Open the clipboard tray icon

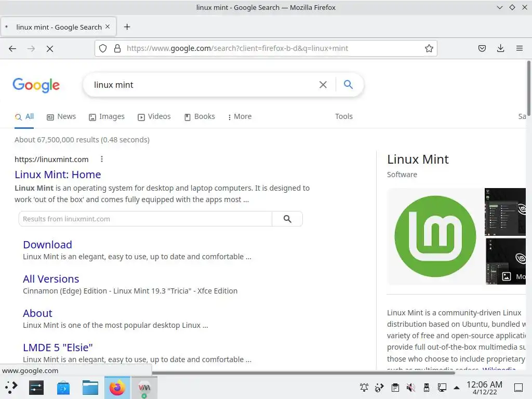coord(395,387)
